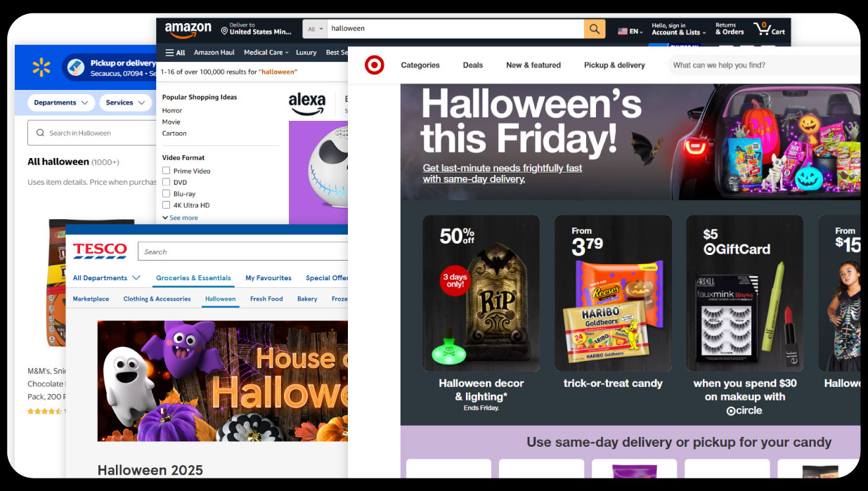
Task: Open the Halloween decor & lighting tombstone tile
Action: (x=481, y=313)
